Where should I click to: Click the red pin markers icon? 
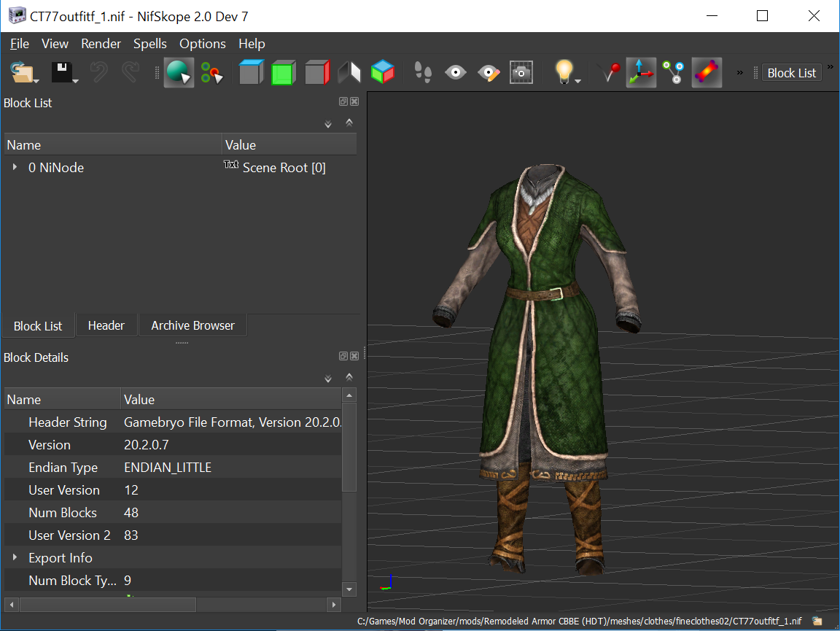(x=608, y=72)
